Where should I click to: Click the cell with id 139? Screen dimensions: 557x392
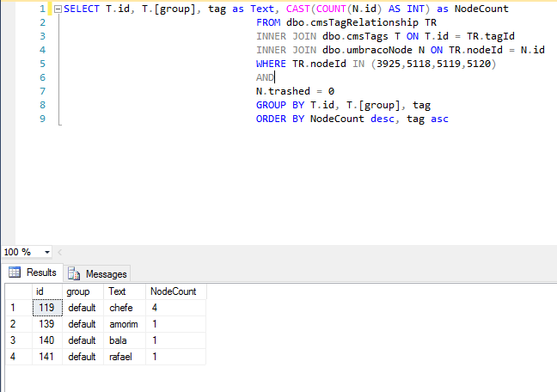(47, 324)
